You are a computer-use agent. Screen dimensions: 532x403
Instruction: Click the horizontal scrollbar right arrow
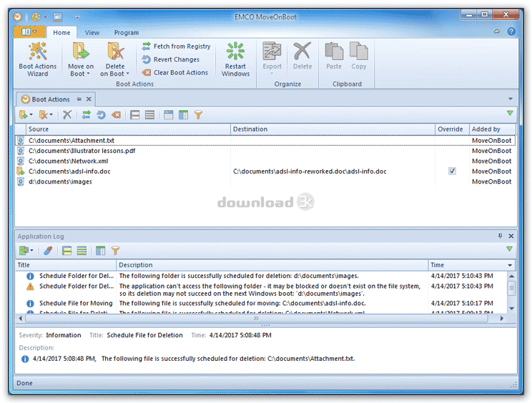coord(502,318)
